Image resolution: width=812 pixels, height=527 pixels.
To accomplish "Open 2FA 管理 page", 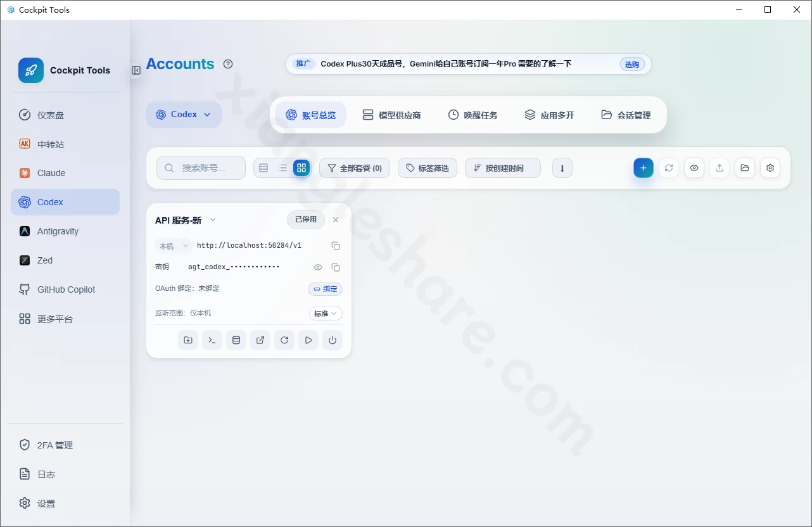I will point(65,445).
